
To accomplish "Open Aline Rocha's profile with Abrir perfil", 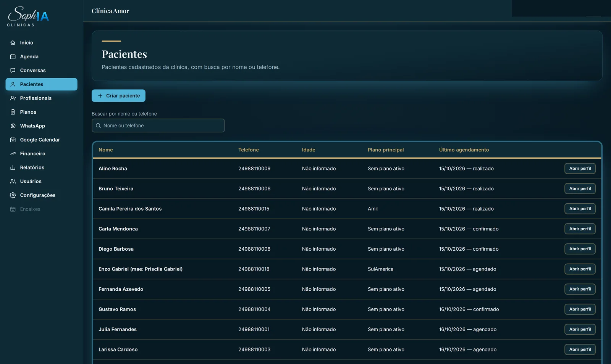I will pos(580,169).
